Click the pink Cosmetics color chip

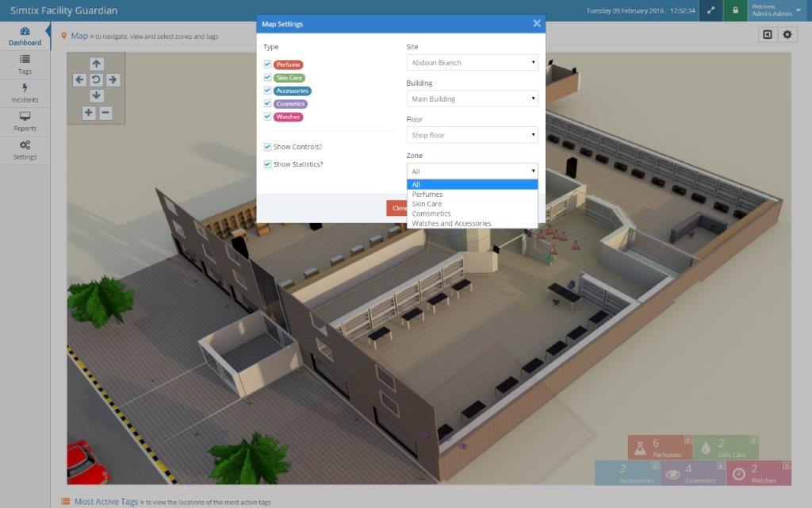click(x=290, y=104)
